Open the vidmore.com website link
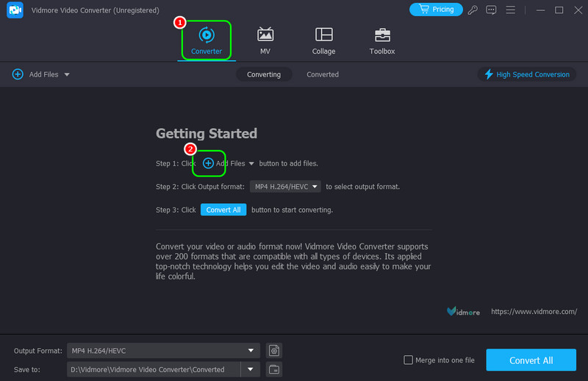588x381 pixels. tap(534, 312)
